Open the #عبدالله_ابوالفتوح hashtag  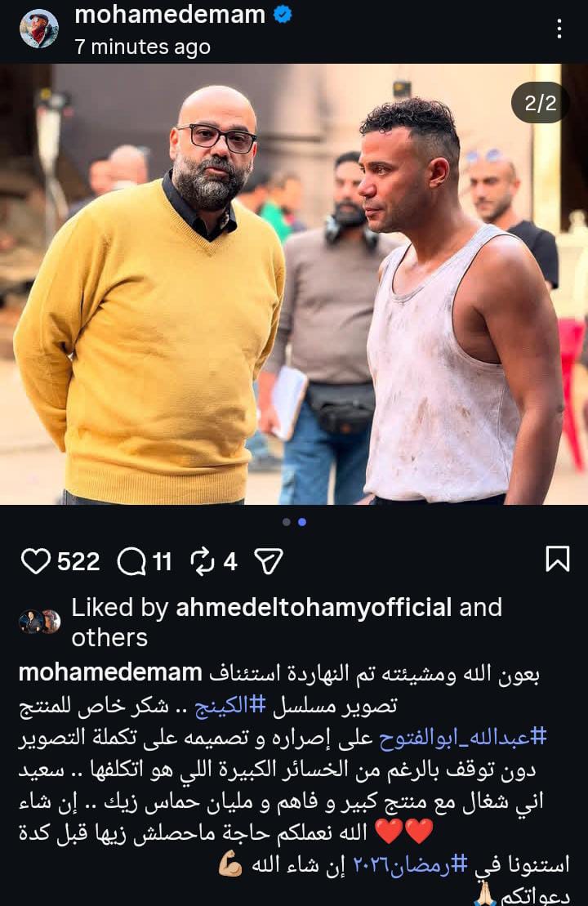click(463, 737)
